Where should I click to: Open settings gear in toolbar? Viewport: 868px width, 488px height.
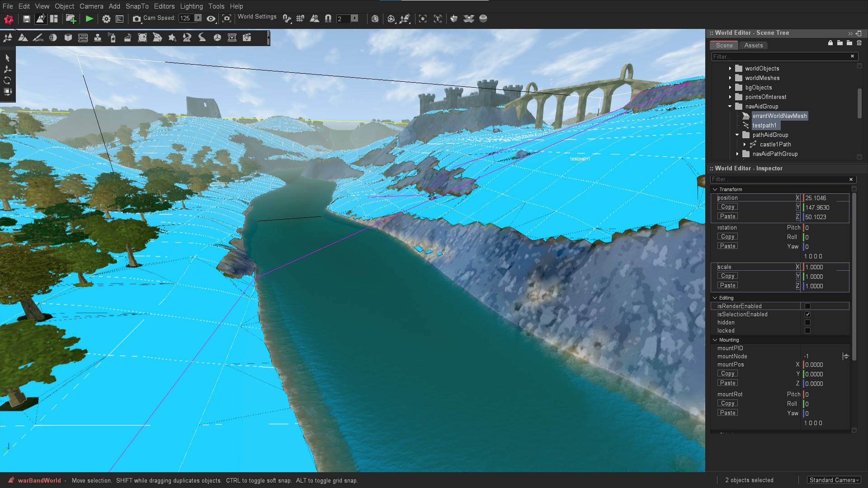pyautogui.click(x=106, y=19)
